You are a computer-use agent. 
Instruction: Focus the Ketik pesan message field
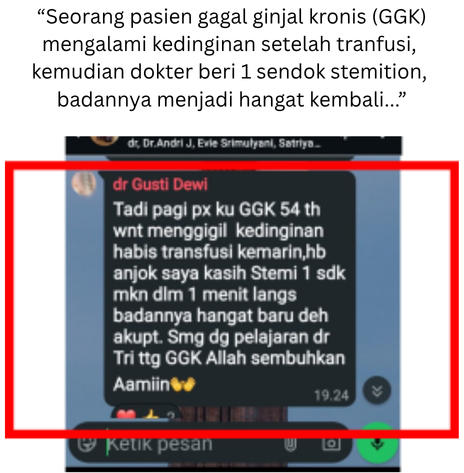(x=193, y=444)
